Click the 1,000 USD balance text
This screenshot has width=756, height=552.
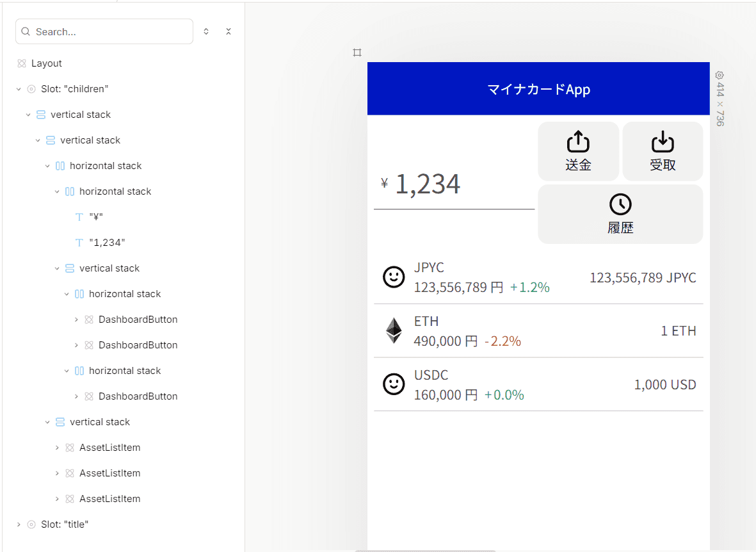665,385
